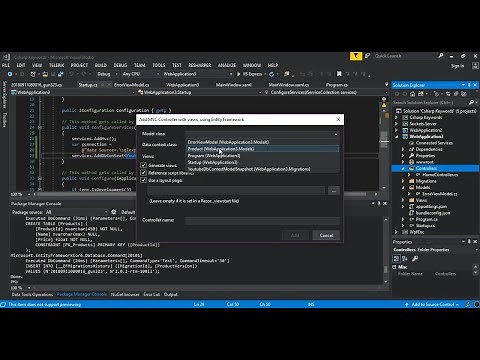
Task: Switch to the Error List bottom tab
Action: click(152, 294)
